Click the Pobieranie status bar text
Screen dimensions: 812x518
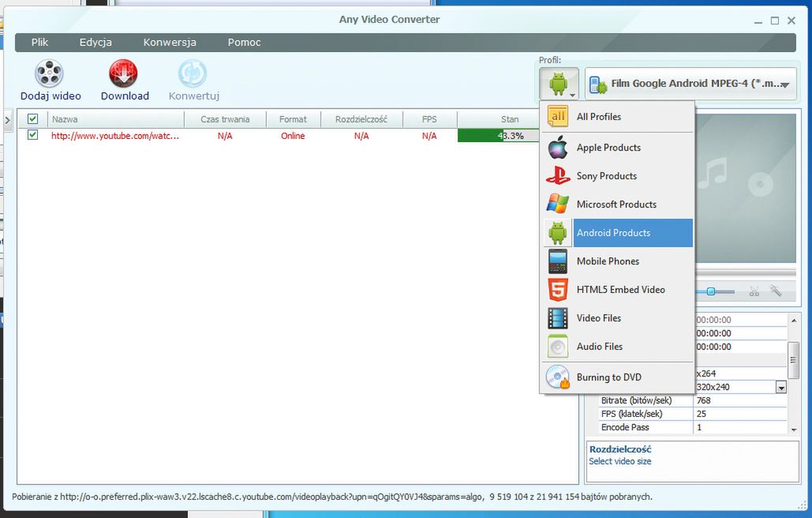(332, 497)
